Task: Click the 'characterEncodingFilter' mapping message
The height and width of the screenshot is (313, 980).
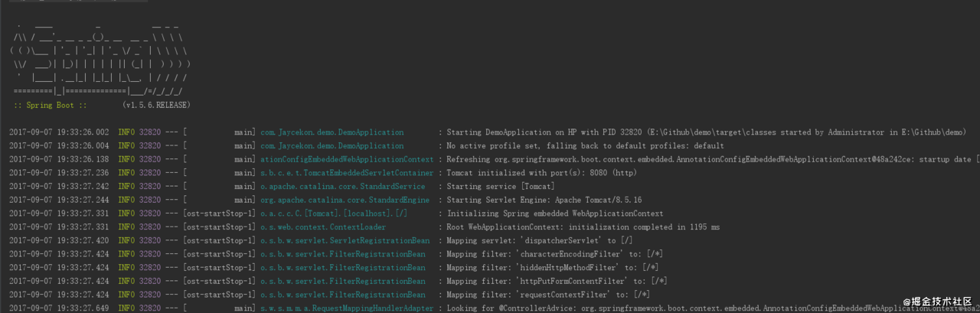Action: 554,254
